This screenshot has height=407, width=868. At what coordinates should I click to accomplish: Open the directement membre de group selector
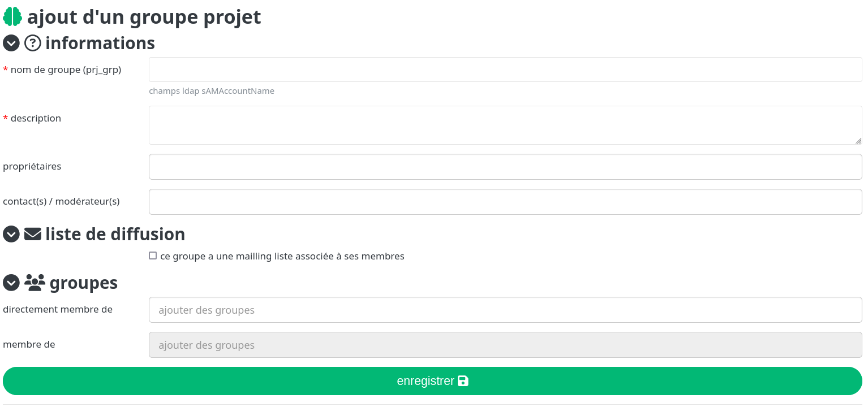(x=505, y=310)
